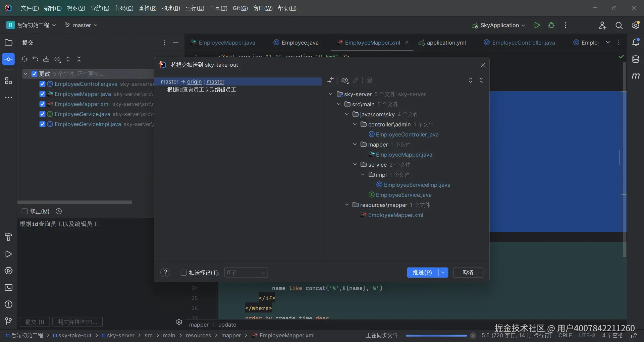Click the 提交 (I) commit button

pyautogui.click(x=35, y=322)
